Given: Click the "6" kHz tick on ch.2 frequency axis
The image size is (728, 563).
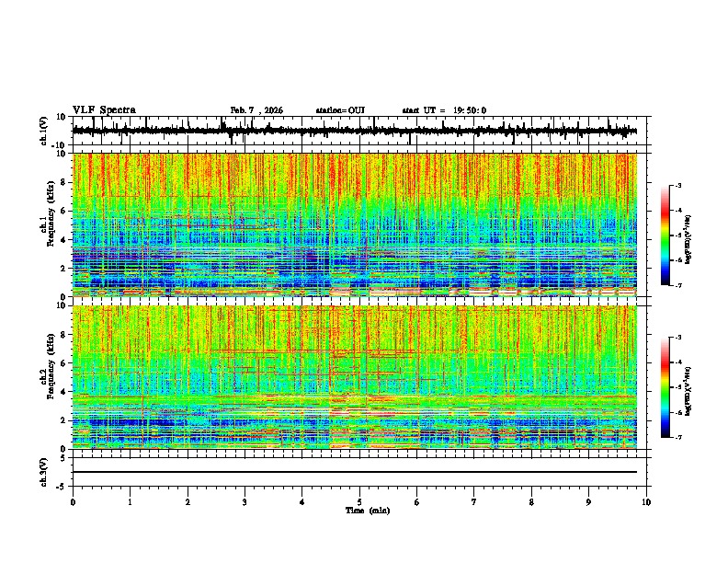Looking at the screenshot, I should click(64, 363).
